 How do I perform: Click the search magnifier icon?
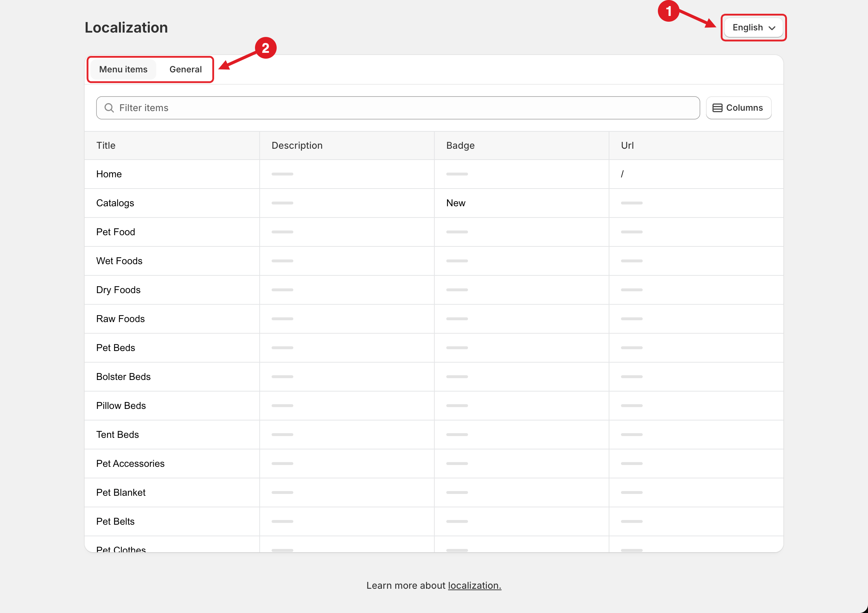[109, 108]
